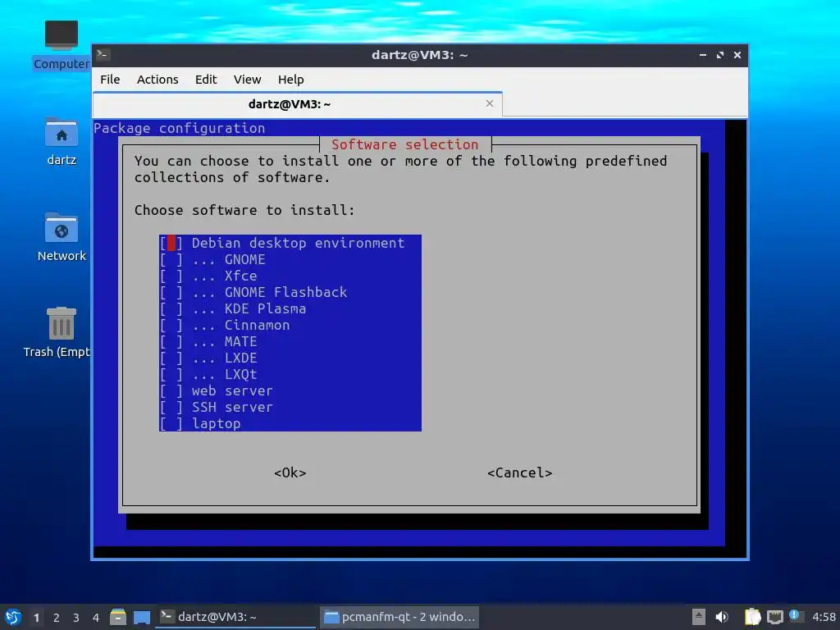Click the 'Package configuration' header text
This screenshot has width=840, height=630.
coord(180,129)
